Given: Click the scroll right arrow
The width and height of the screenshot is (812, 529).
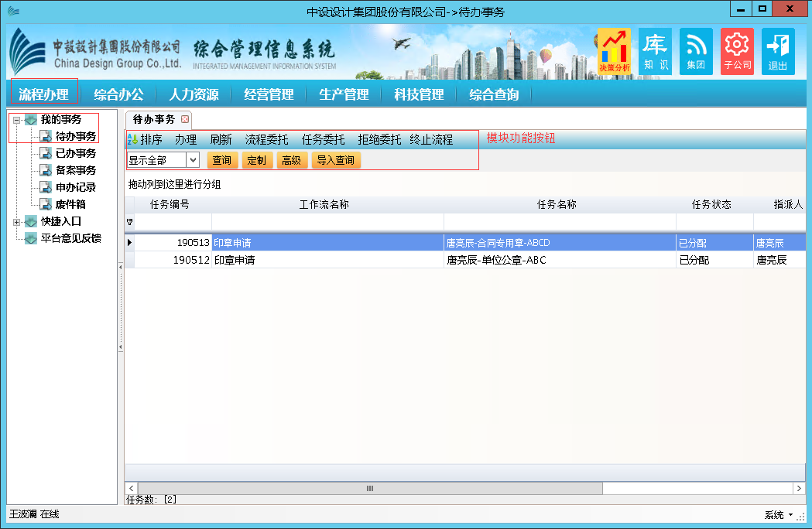Looking at the screenshot, I should point(799,488).
